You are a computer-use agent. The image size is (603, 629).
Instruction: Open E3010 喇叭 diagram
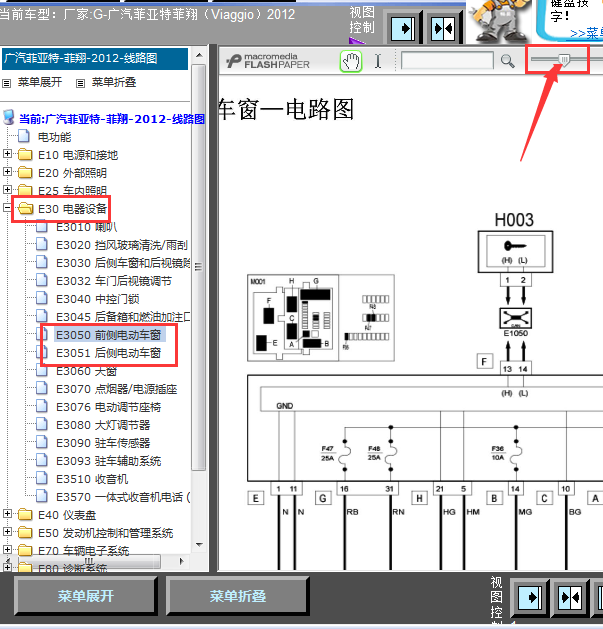pyautogui.click(x=87, y=227)
